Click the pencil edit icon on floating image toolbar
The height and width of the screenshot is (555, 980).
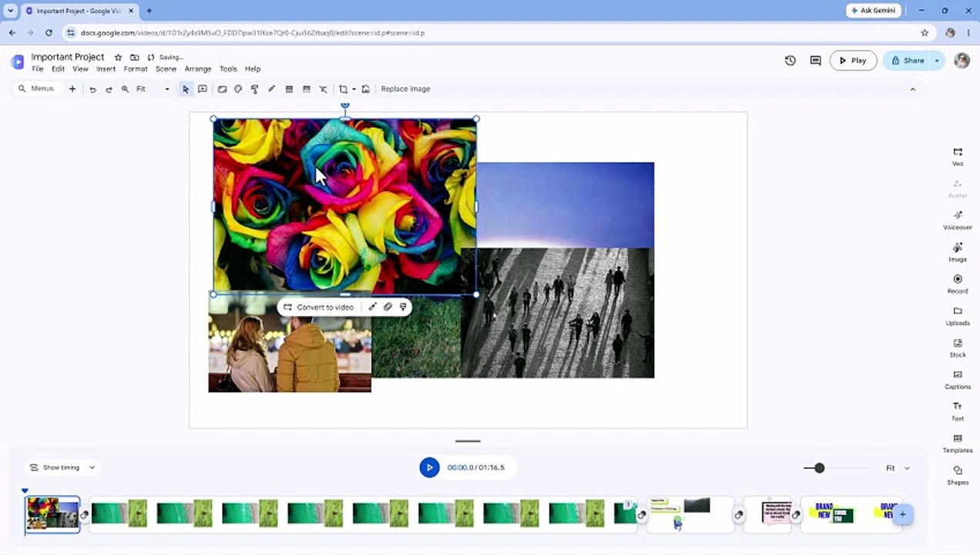(372, 307)
